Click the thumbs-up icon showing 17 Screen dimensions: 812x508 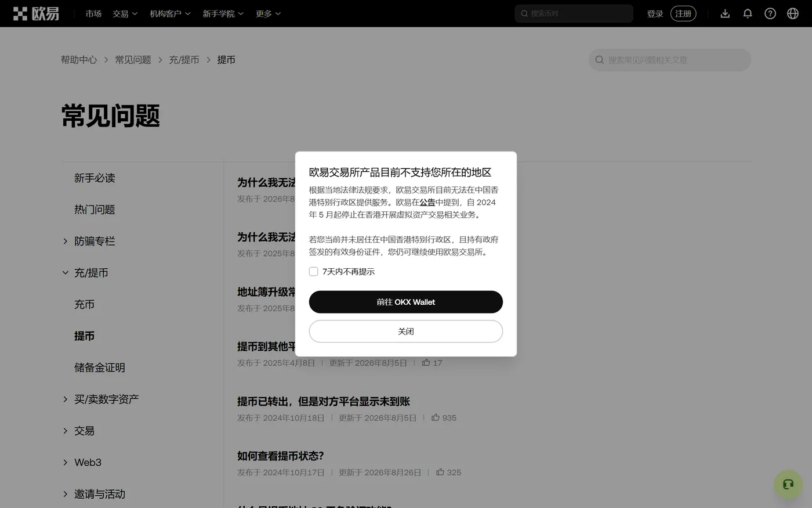(426, 362)
